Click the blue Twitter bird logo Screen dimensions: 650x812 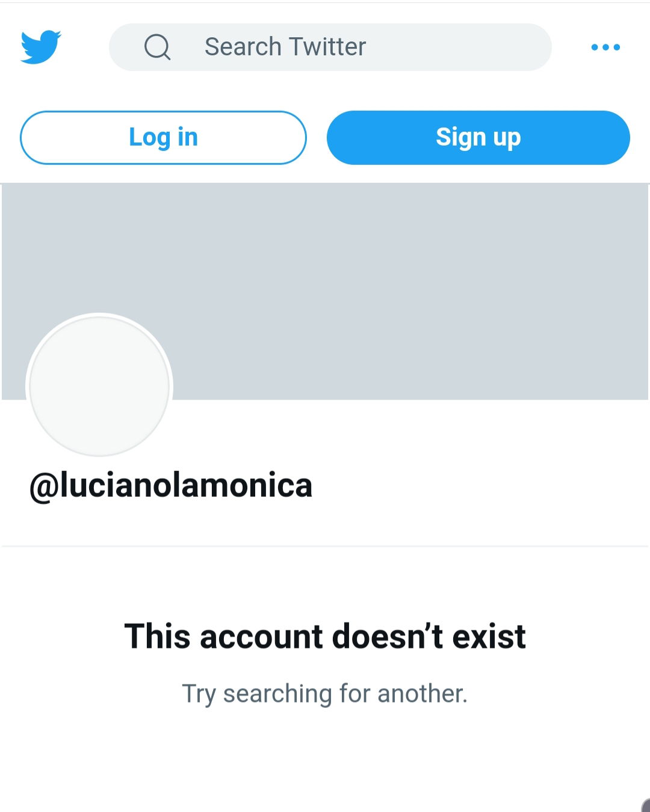tap(41, 47)
